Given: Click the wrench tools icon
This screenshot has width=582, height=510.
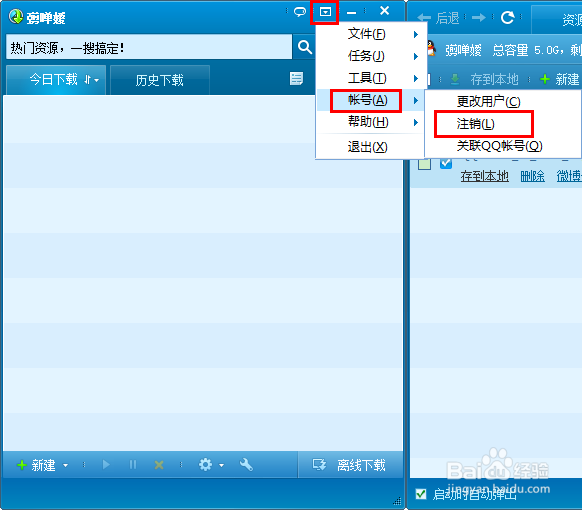Looking at the screenshot, I should pos(246,464).
